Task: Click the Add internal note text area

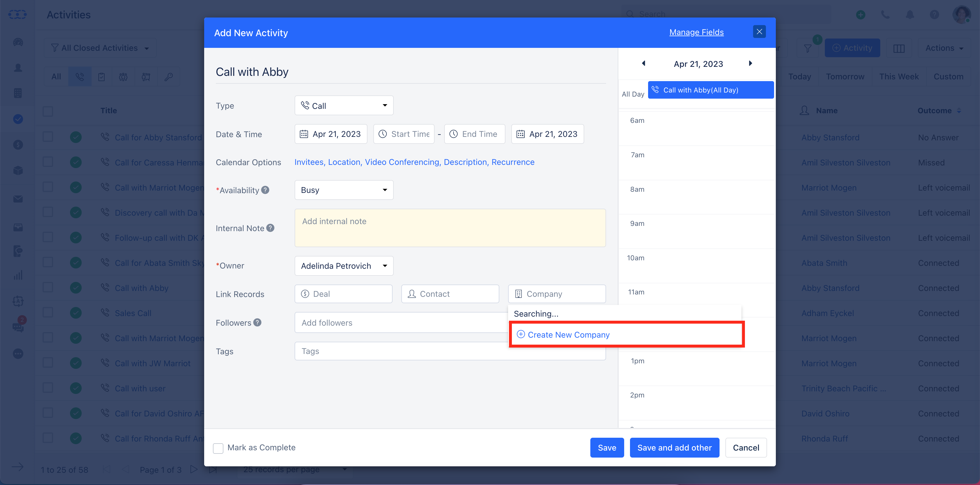Action: tap(450, 228)
